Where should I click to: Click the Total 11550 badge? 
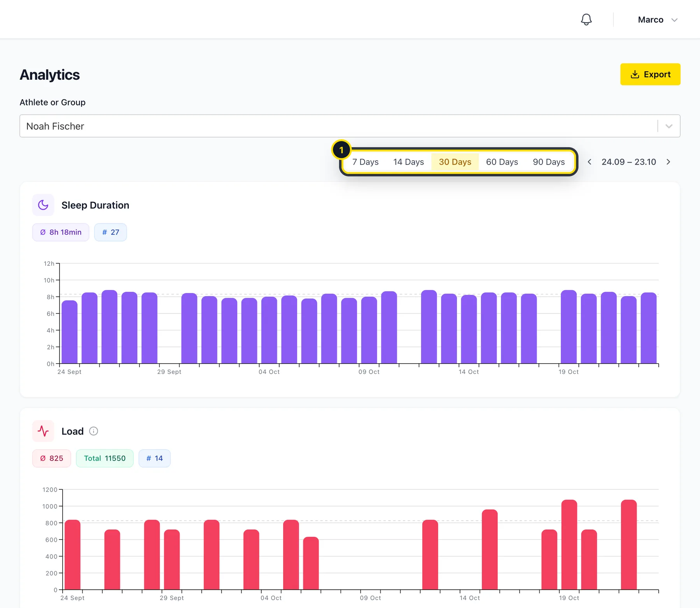105,458
